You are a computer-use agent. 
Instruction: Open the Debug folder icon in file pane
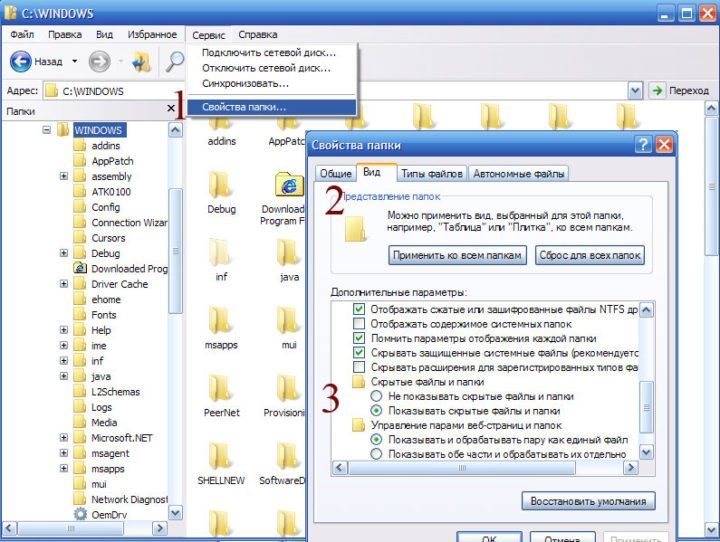click(221, 186)
